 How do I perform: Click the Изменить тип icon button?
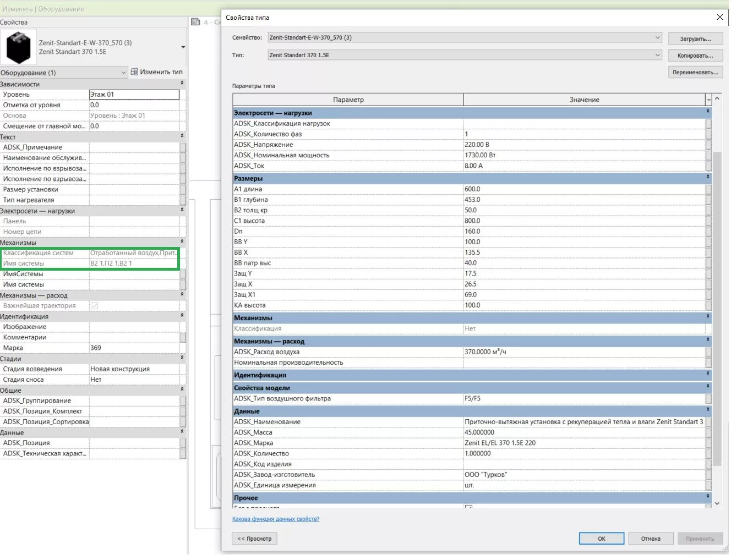[134, 72]
